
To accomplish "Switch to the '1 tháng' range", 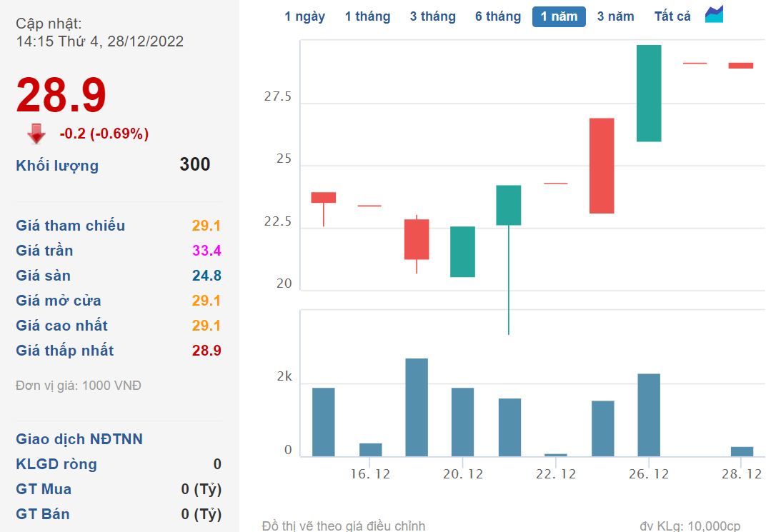I will pyautogui.click(x=367, y=16).
